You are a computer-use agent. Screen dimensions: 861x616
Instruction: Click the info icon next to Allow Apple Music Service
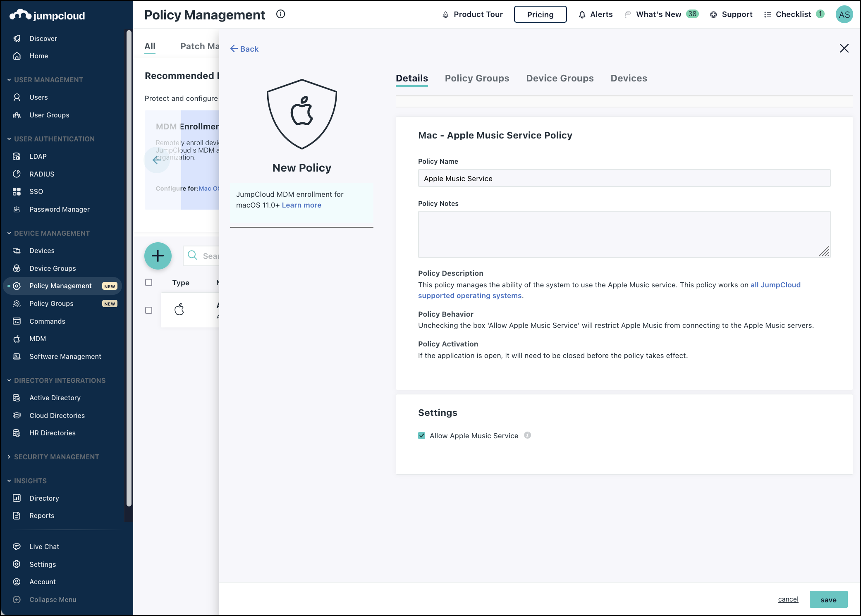(527, 435)
